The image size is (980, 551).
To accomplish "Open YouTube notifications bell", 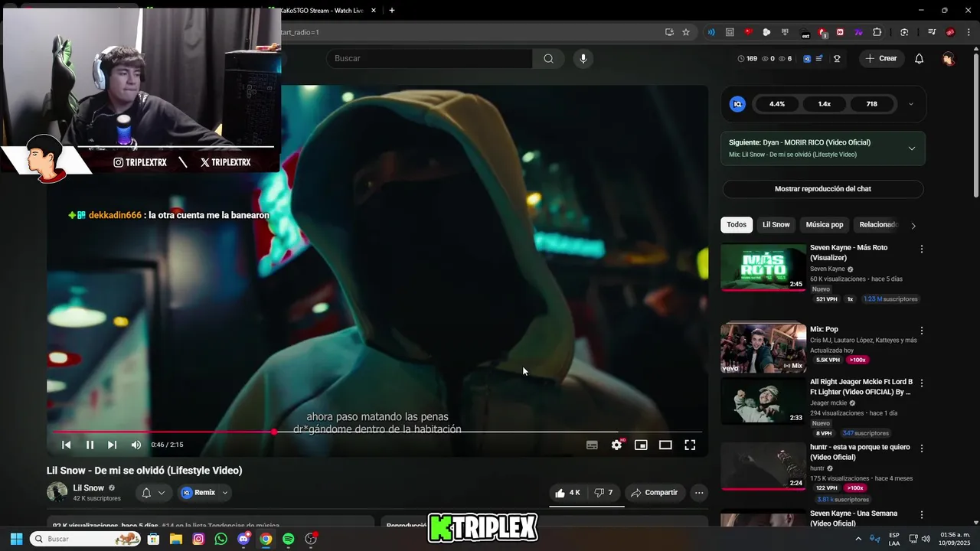I will 920,58.
